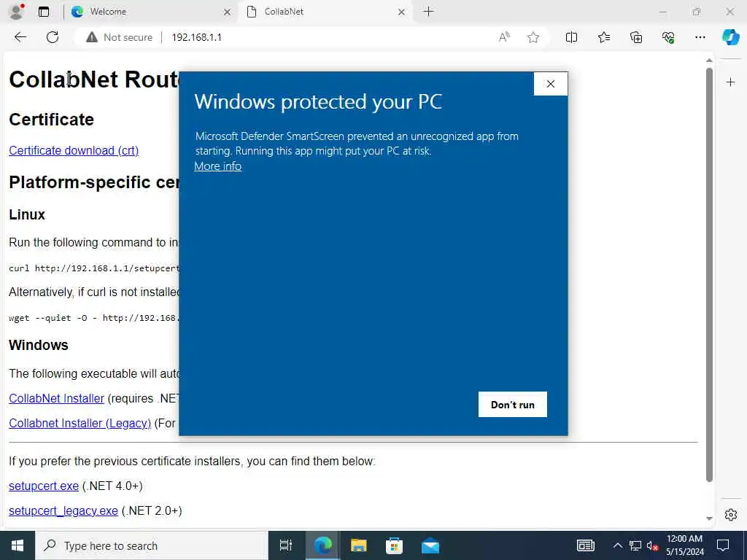This screenshot has height=560, width=747.
Task: Add this page to favorites star
Action: tap(533, 37)
